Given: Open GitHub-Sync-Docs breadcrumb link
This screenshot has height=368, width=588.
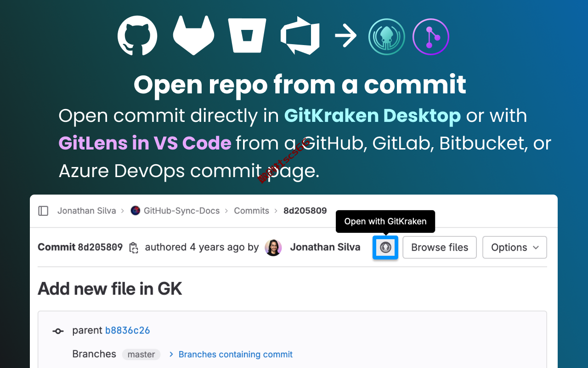Looking at the screenshot, I should coord(182,211).
